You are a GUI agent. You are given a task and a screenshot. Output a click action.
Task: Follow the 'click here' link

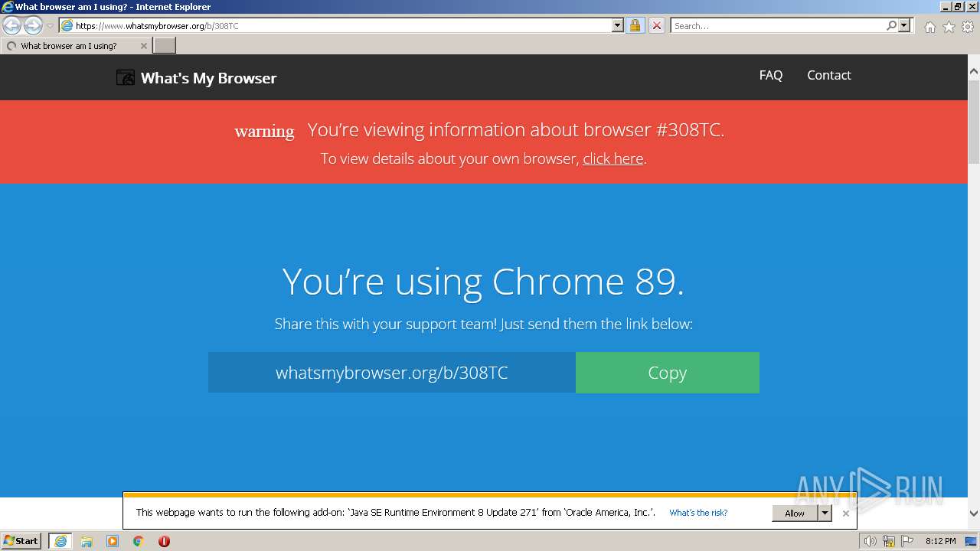pos(612,158)
